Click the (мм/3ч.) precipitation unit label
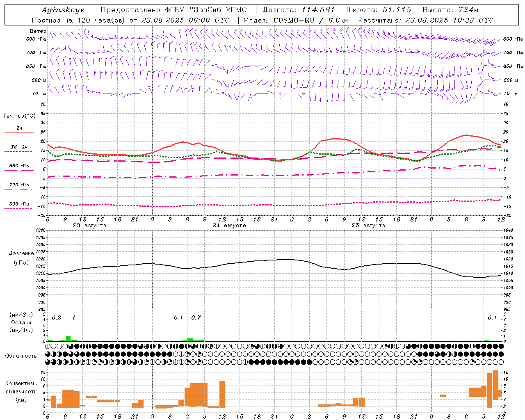 (21, 315)
